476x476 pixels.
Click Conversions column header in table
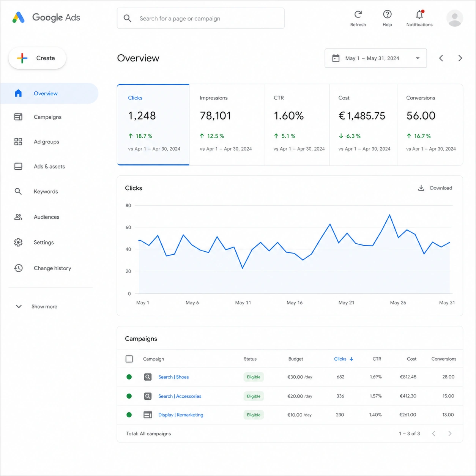(444, 359)
